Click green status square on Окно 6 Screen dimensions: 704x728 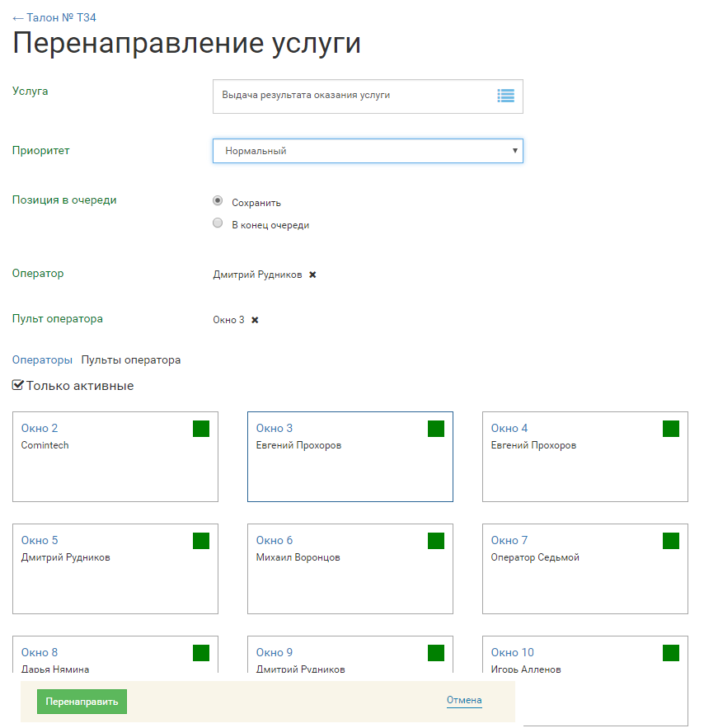click(x=436, y=541)
